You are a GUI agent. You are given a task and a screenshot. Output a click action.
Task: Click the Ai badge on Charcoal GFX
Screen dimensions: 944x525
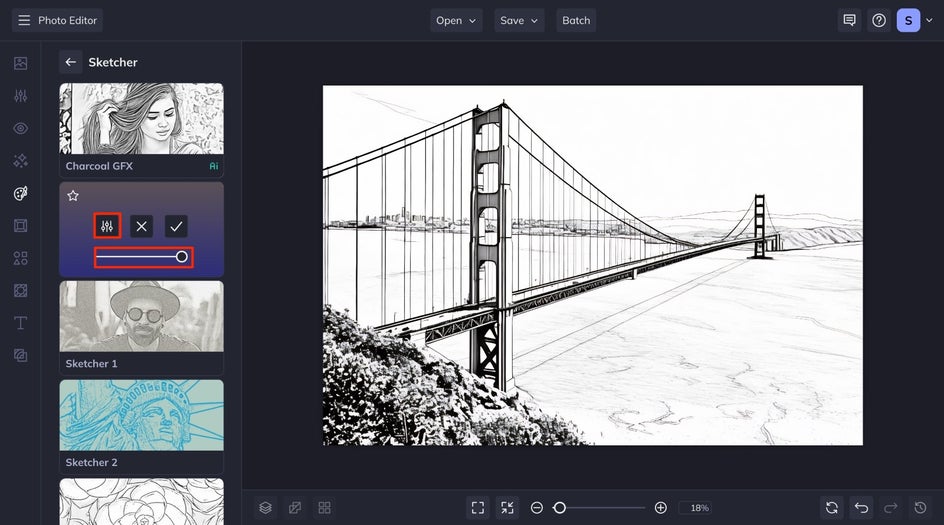(214, 166)
